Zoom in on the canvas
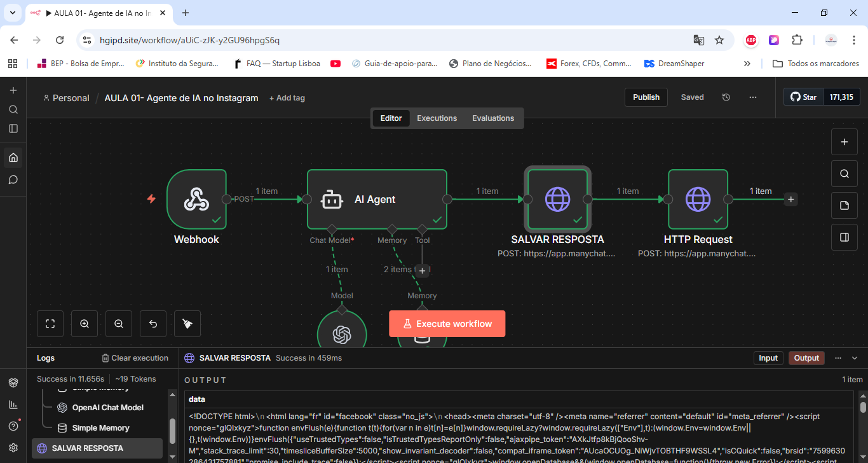The width and height of the screenshot is (868, 463). pyautogui.click(x=85, y=324)
